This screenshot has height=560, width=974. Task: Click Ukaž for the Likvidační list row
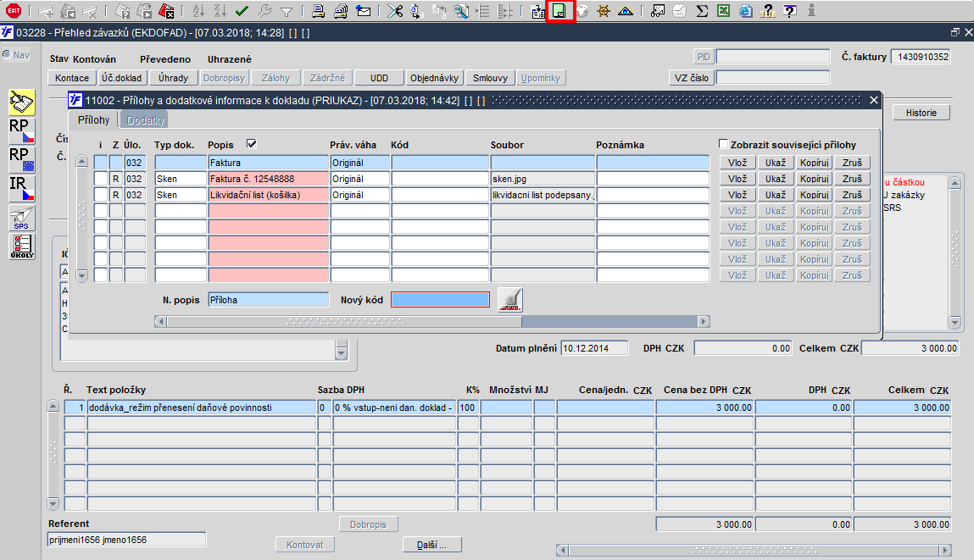pyautogui.click(x=776, y=195)
